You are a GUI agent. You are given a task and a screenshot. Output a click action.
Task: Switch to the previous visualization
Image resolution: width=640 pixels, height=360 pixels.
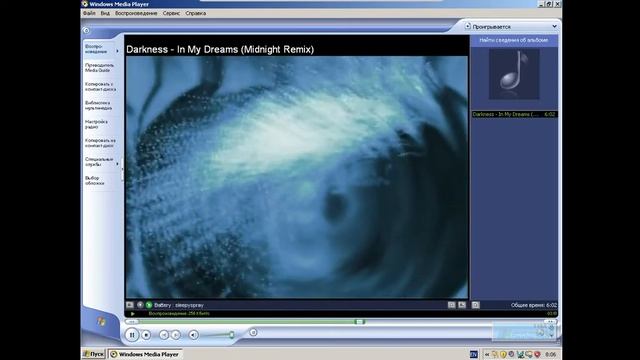tap(140, 305)
